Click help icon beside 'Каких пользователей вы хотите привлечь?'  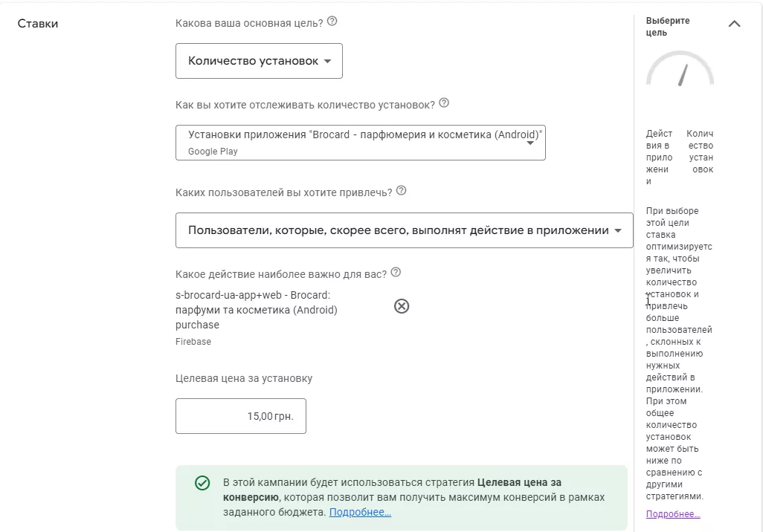tap(402, 190)
